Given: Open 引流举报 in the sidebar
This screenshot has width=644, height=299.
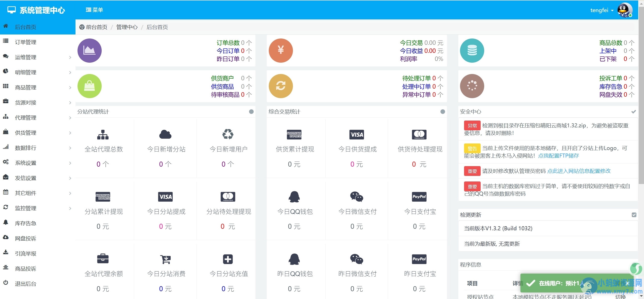Looking at the screenshot, I should [x=38, y=253].
